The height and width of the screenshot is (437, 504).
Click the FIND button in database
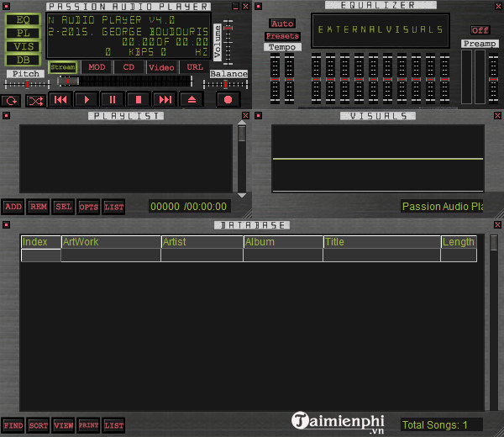[13, 425]
